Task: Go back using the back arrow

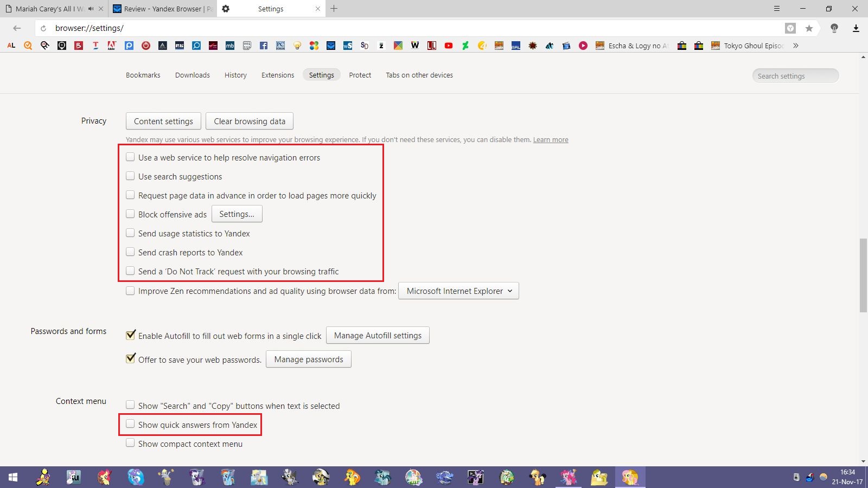Action: click(x=17, y=28)
